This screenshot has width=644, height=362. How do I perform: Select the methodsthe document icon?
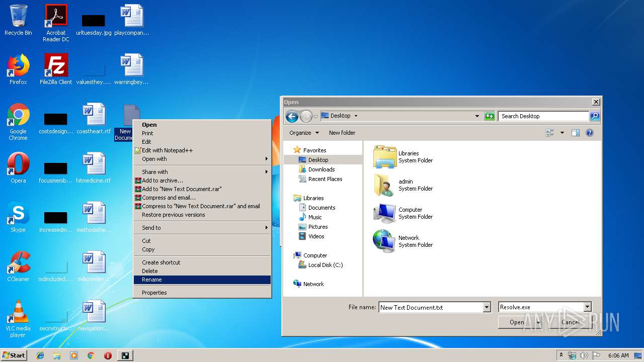94,217
